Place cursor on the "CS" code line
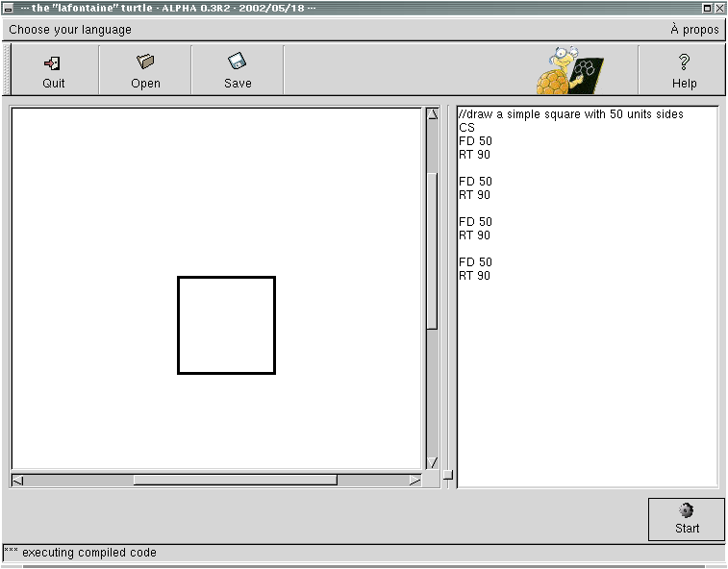Screen dimensions: 728x569 point(467,128)
